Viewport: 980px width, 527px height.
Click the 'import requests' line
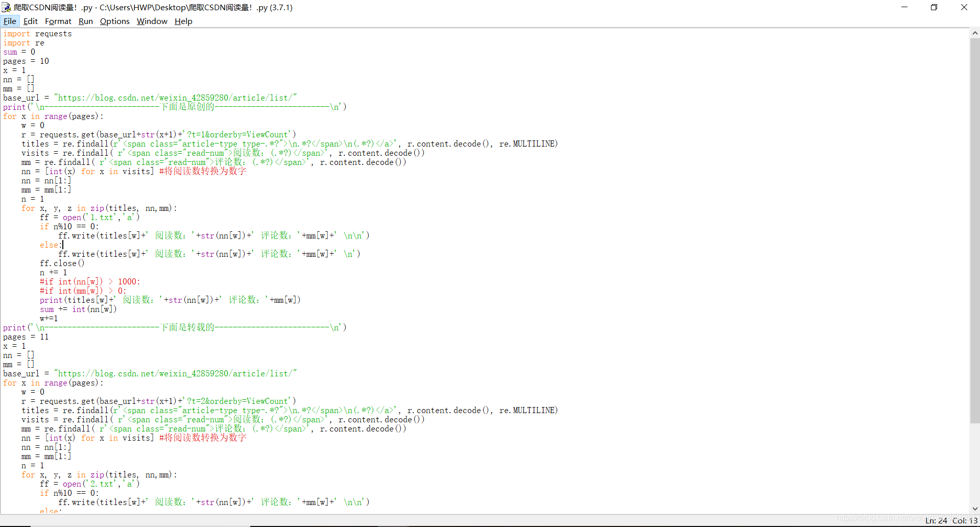pyautogui.click(x=37, y=34)
